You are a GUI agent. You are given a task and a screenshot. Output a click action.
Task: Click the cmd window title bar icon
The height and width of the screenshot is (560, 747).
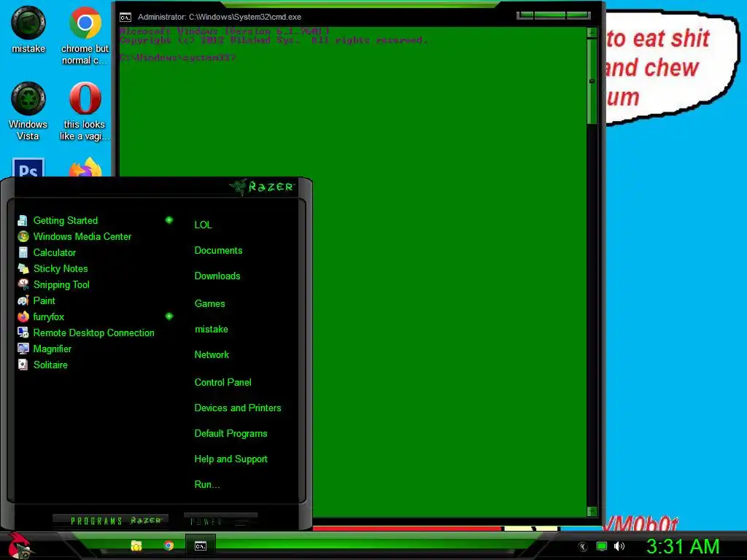click(x=125, y=17)
